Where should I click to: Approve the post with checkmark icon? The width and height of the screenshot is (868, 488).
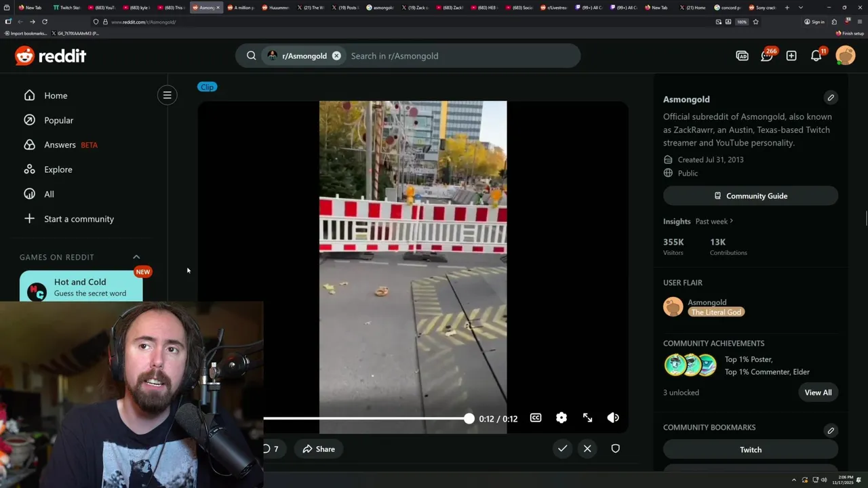click(x=562, y=449)
